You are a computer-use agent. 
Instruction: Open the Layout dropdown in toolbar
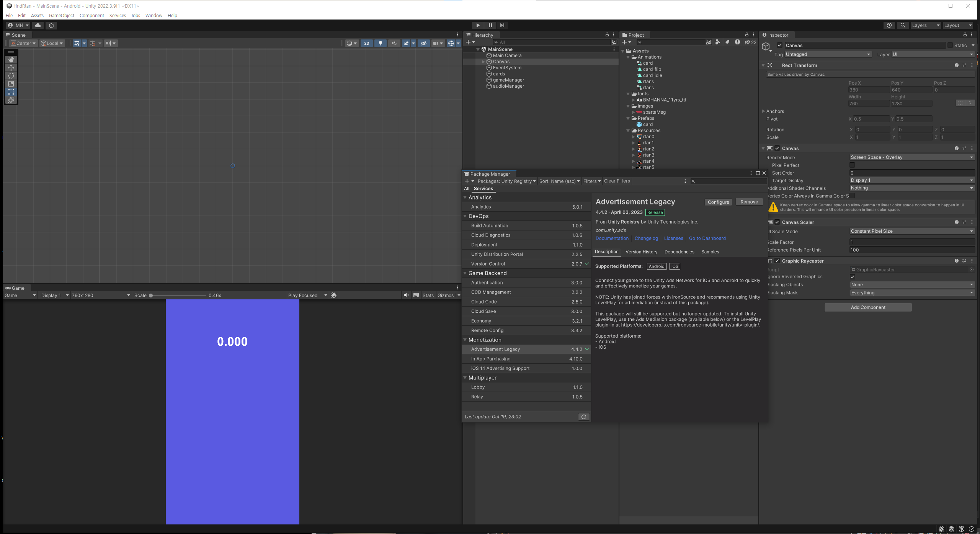coord(958,25)
